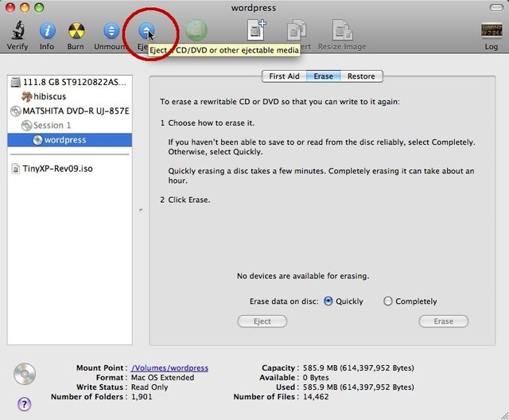Select the Quickly erase radio button
This screenshot has width=509, height=420.
pos(328,301)
